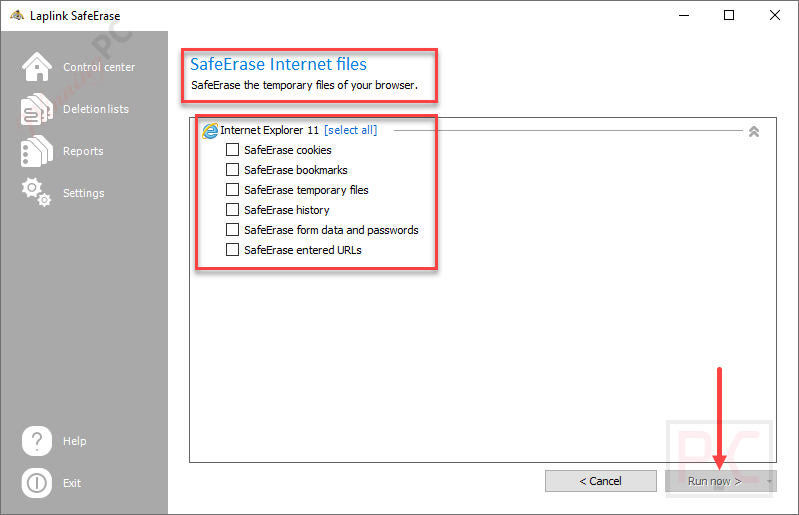The width and height of the screenshot is (799, 515).
Task: Open Reports from the sidebar
Action: (83, 151)
